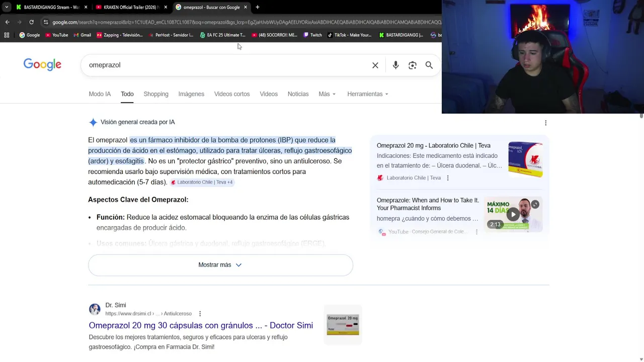The height and width of the screenshot is (362, 644).
Task: Open Omeprazol 20 mg 30 cápsulas Doctor Simi link
Action: [201, 325]
